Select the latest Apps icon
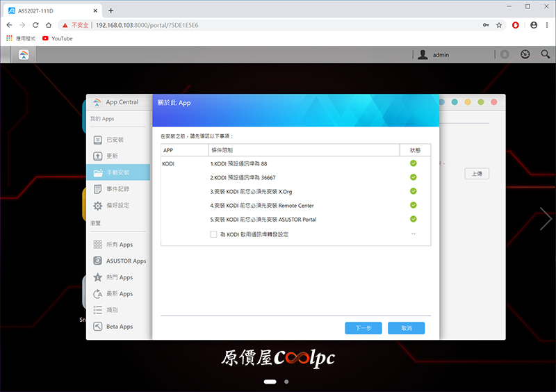Viewport: 556px width, 392px height. pyautogui.click(x=97, y=294)
